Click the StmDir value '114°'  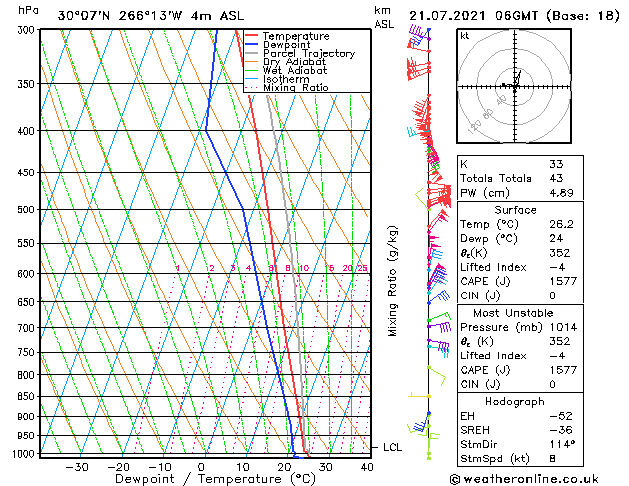coord(562,445)
